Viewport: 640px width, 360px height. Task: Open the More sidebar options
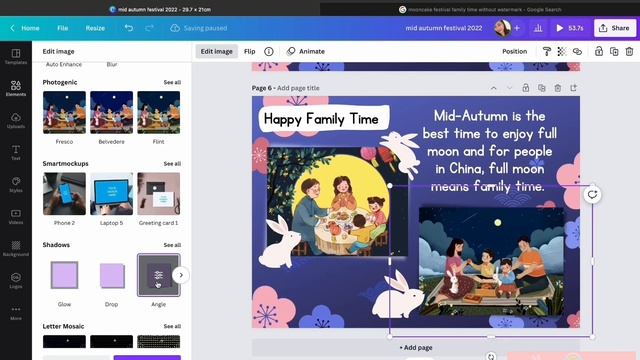(16, 312)
